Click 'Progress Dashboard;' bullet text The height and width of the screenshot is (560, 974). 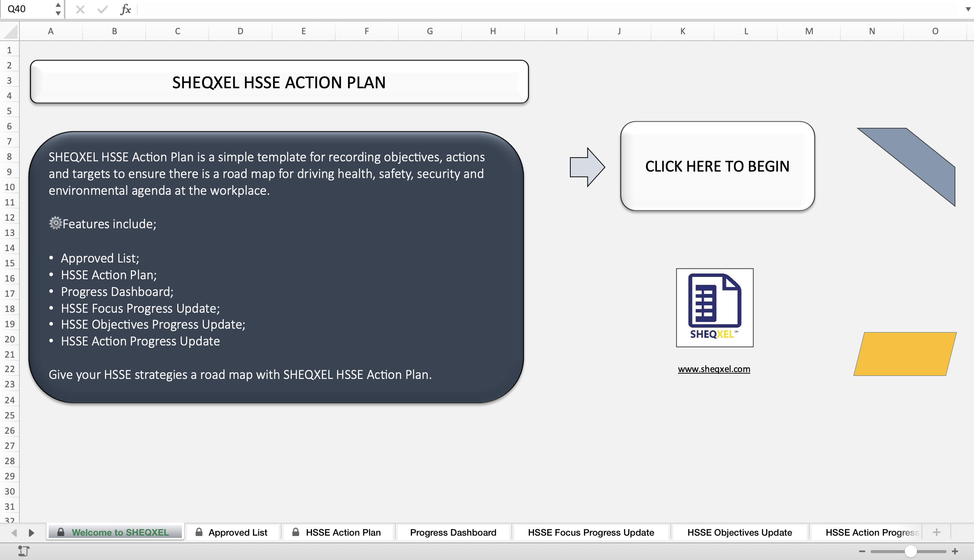[x=117, y=292]
